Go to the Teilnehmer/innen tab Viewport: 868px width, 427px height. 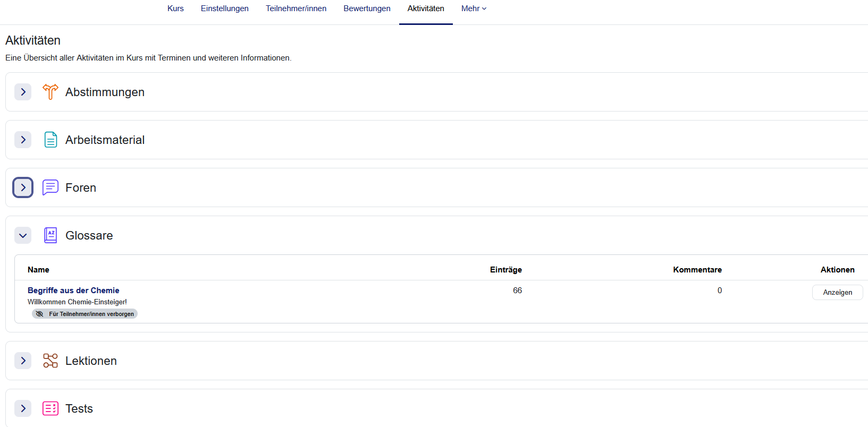(x=296, y=8)
